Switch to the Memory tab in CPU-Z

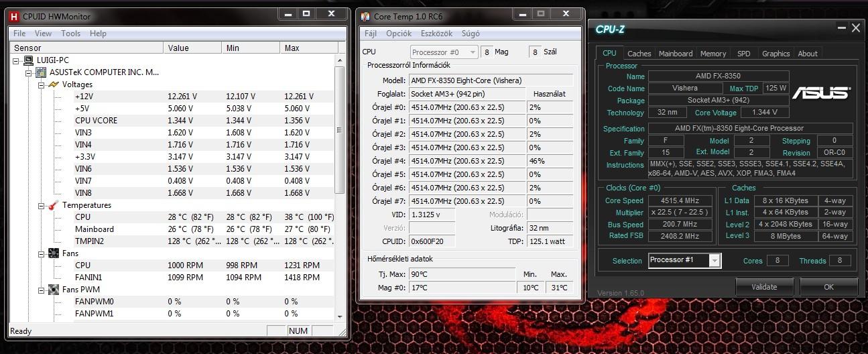(x=713, y=54)
